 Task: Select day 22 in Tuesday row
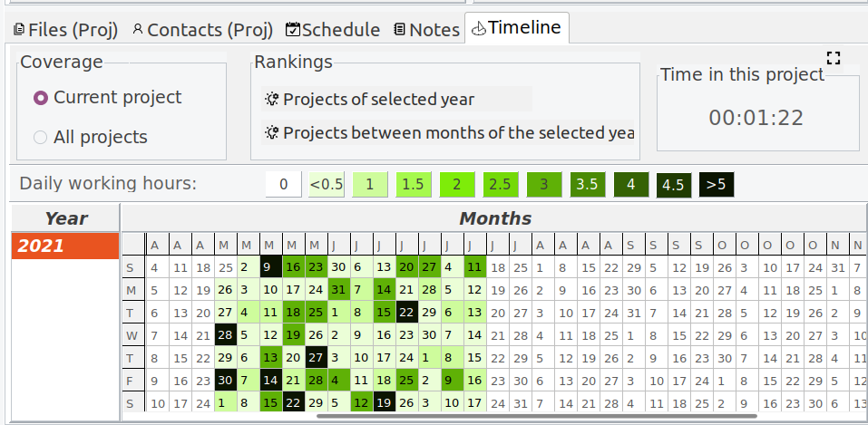(407, 313)
